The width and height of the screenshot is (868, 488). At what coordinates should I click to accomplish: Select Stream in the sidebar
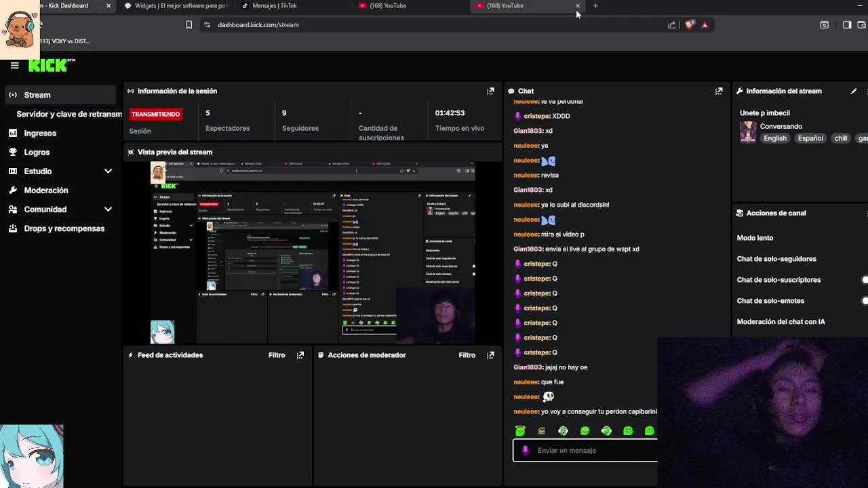tap(61, 95)
